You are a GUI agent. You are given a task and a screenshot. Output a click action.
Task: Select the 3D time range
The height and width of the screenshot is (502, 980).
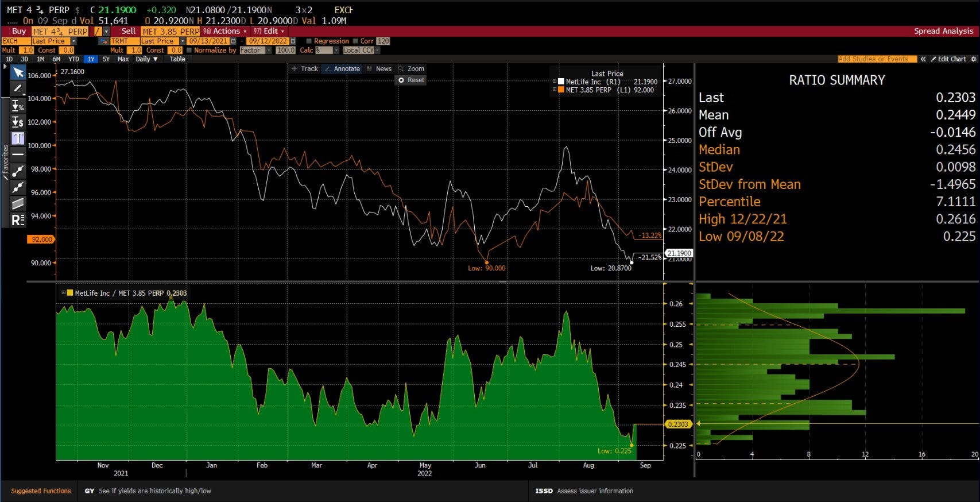[25, 59]
